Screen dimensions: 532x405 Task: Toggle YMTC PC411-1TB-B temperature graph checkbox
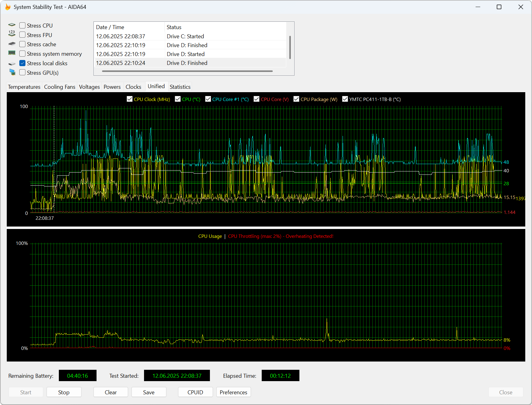tap(345, 99)
